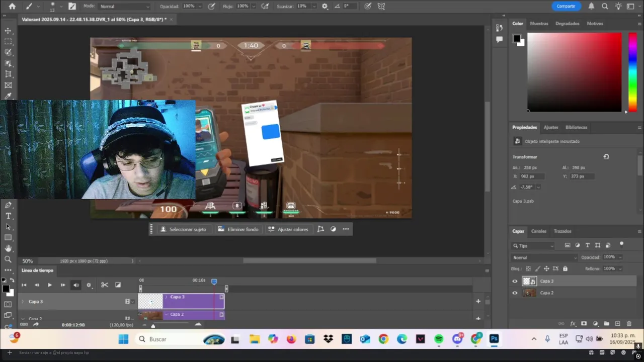Go to the Photoshop Home screen
This screenshot has height=362, width=644.
(x=12, y=6)
